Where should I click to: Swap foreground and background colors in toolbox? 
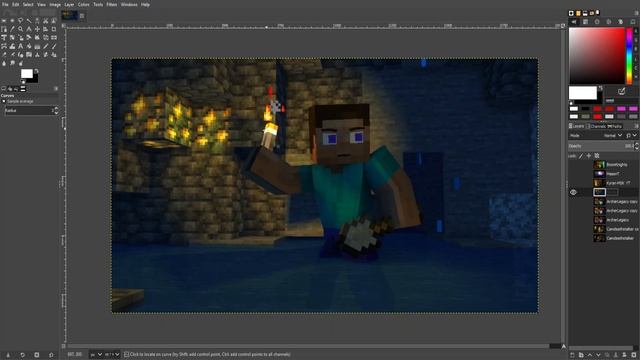click(36, 71)
